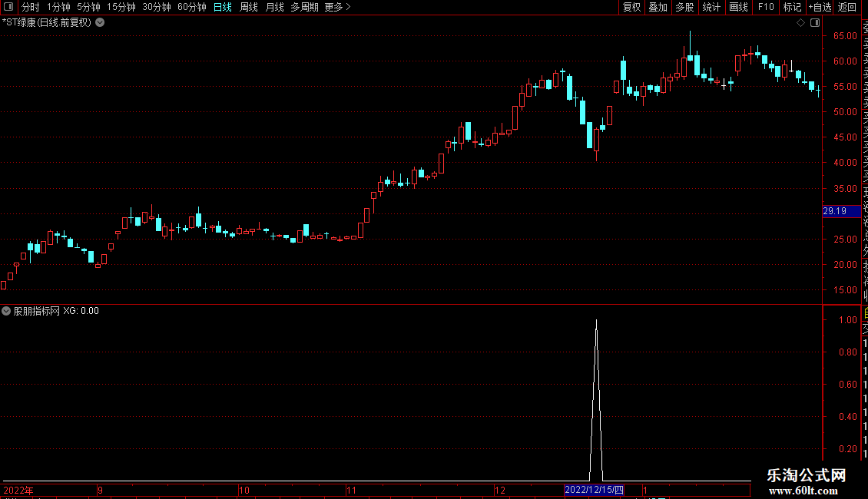Open 多周期 multi-period view

click(x=304, y=7)
